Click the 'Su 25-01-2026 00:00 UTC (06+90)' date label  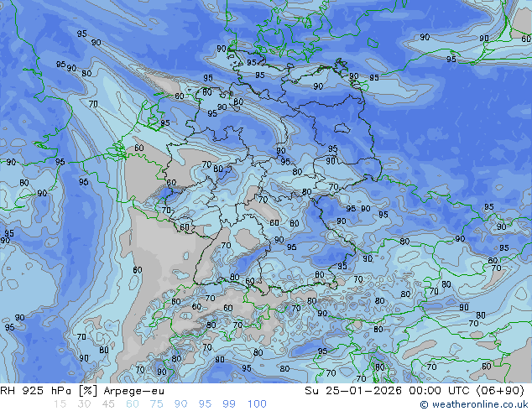tap(415, 391)
